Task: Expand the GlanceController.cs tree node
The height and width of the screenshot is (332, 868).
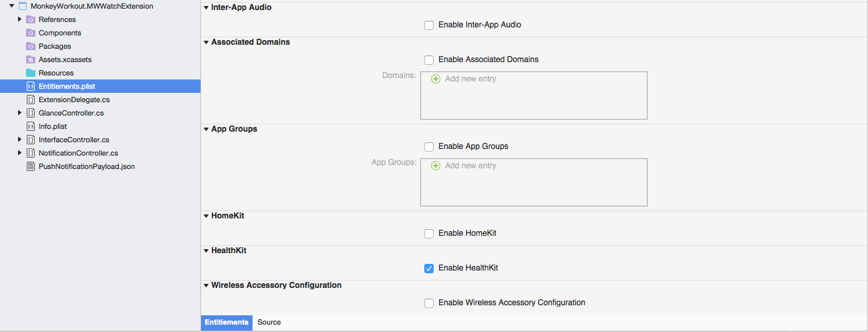Action: pyautogui.click(x=20, y=113)
